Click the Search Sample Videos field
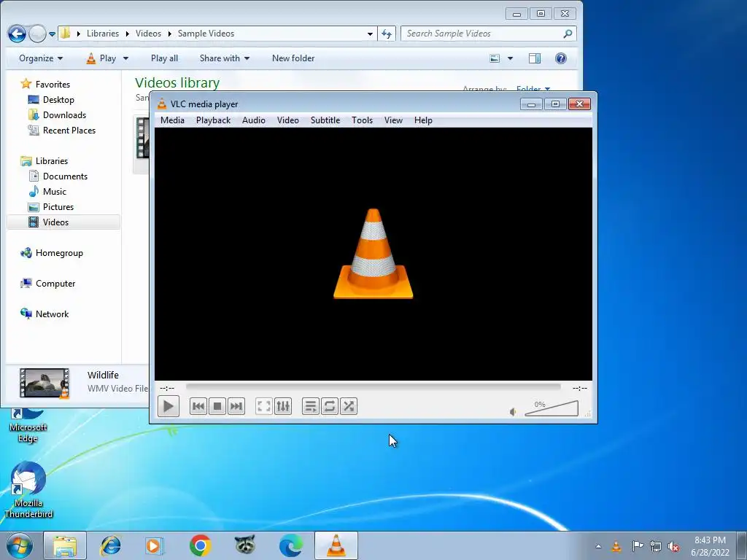The width and height of the screenshot is (747, 560). (488, 34)
